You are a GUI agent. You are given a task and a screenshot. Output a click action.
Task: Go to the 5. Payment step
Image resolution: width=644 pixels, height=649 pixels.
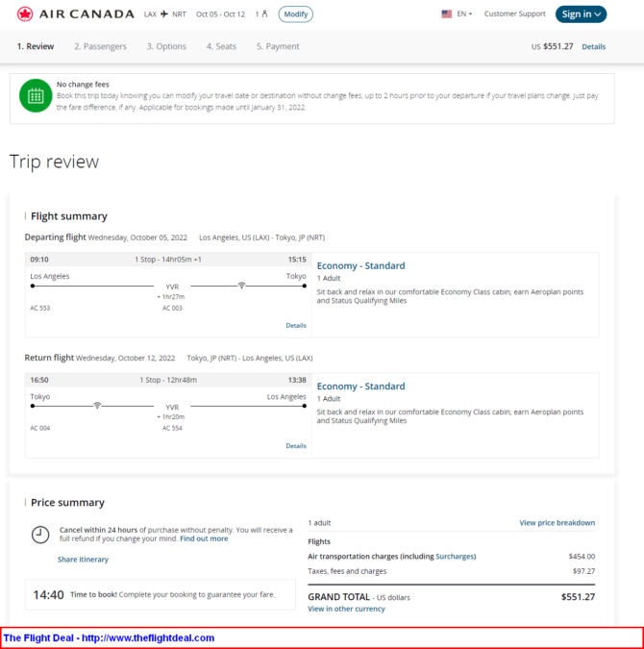click(278, 46)
